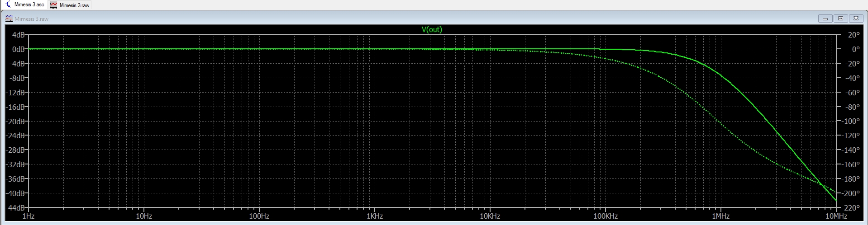The image size is (868, 225).
Task: Click the -12dB magnitude axis label
Action: [x=15, y=93]
